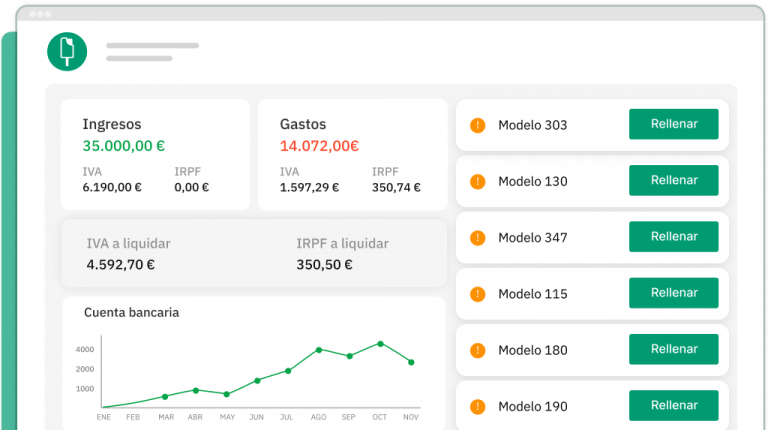This screenshot has width=768, height=430.
Task: Click the green app logo icon
Action: click(67, 51)
